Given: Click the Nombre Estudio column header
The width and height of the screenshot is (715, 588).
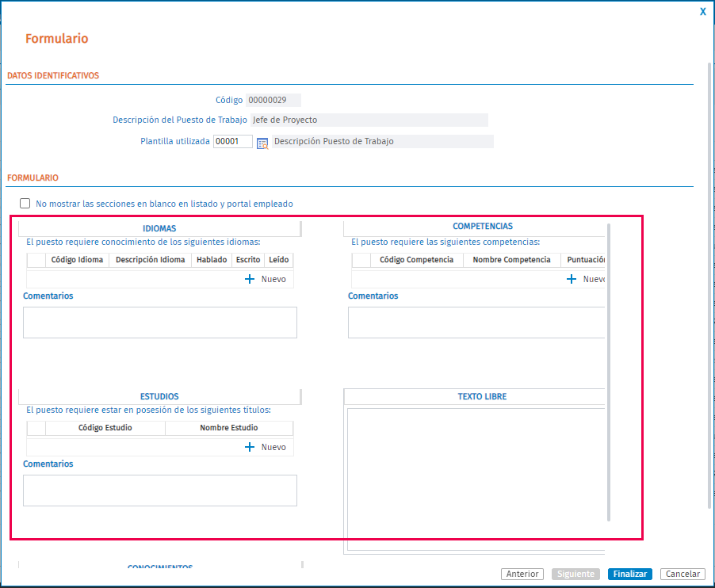Looking at the screenshot, I should pyautogui.click(x=229, y=428).
